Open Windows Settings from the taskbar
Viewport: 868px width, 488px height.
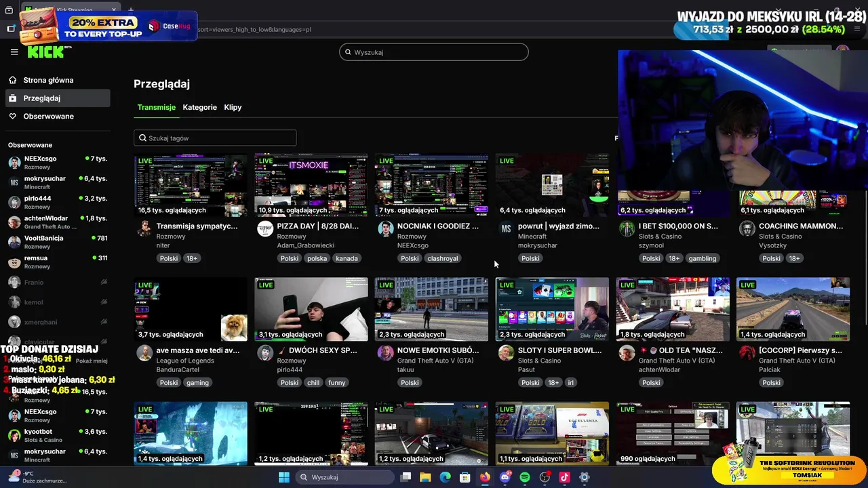[x=585, y=477]
